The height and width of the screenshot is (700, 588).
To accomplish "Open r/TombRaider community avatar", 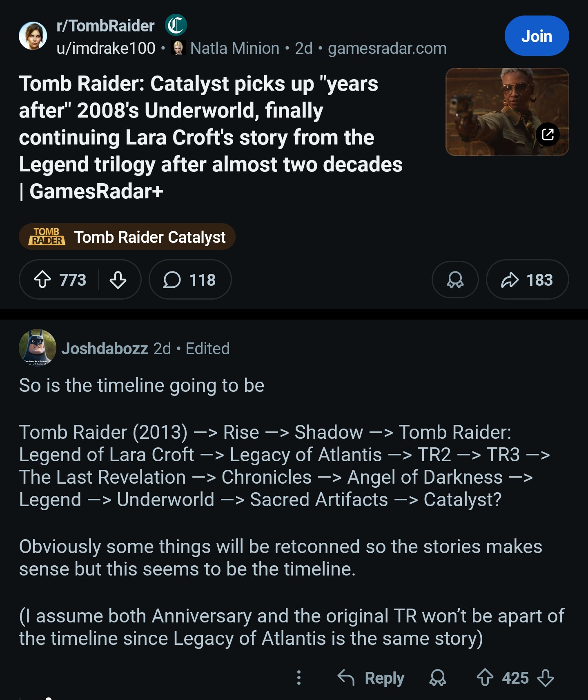I will pos(33,36).
